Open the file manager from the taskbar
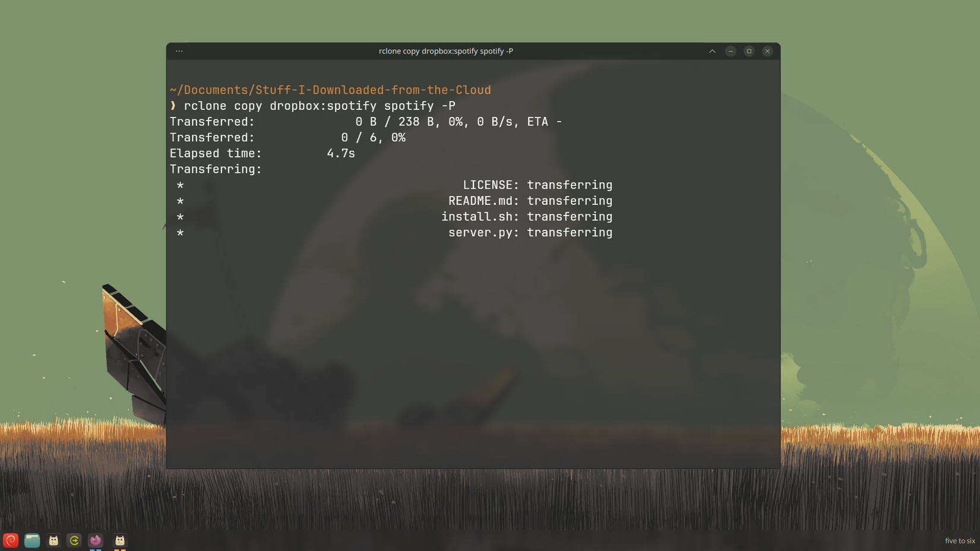The width and height of the screenshot is (980, 551). click(x=32, y=540)
